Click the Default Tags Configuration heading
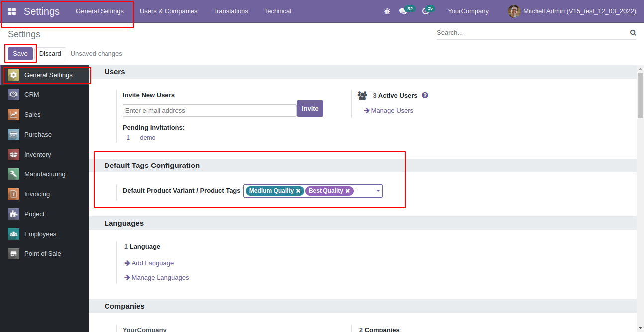Viewport: 644px width, 332px height. (x=152, y=166)
